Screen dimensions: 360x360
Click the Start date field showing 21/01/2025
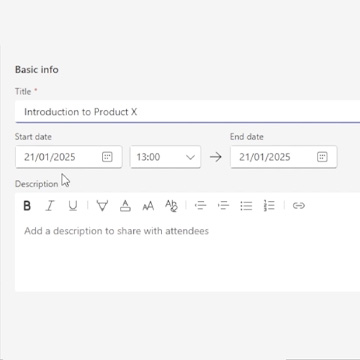(x=69, y=157)
